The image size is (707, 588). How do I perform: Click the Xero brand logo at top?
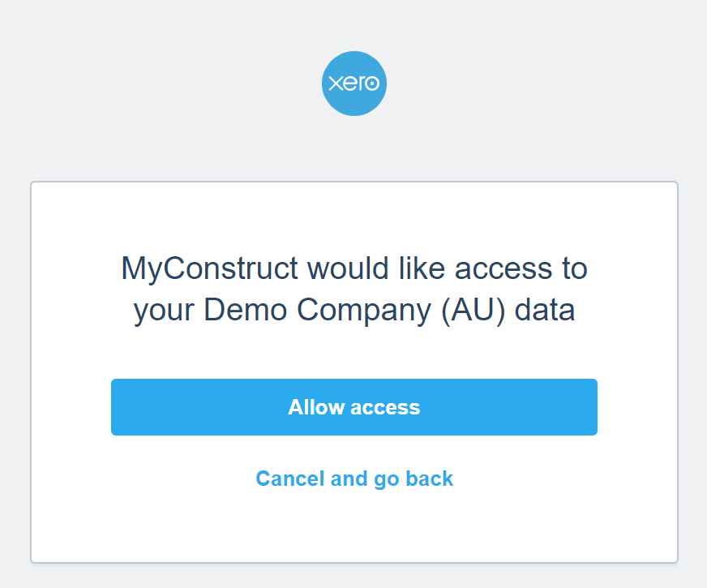click(354, 84)
